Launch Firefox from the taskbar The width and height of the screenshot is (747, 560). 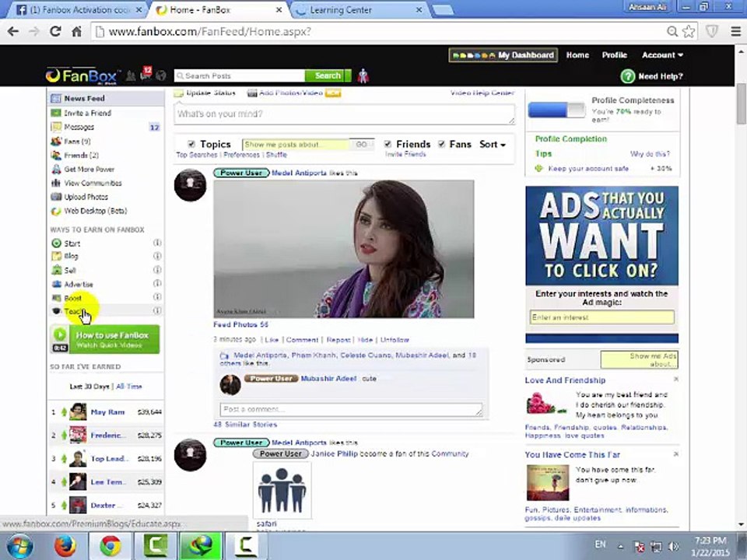(65, 546)
